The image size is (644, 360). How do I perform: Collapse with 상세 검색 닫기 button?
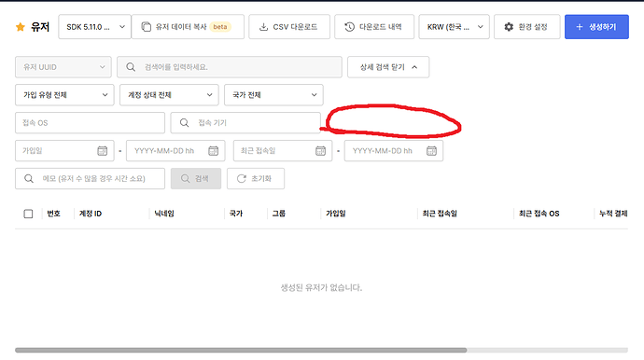point(388,67)
